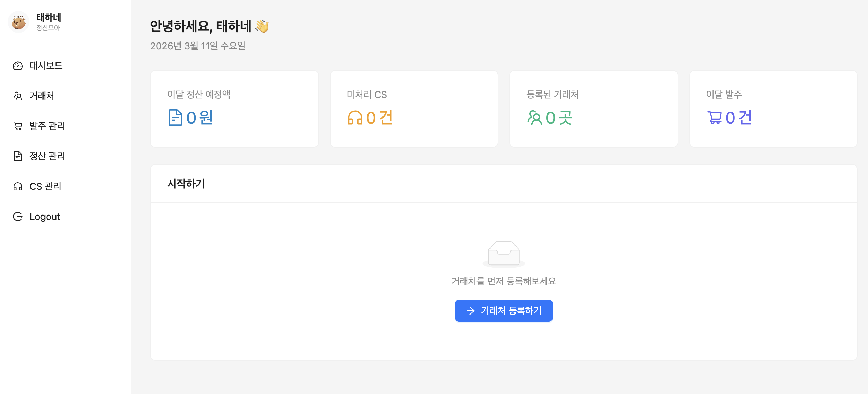Click the dashboard gauge icon in sidebar
Viewport: 868px width, 394px height.
click(x=18, y=66)
